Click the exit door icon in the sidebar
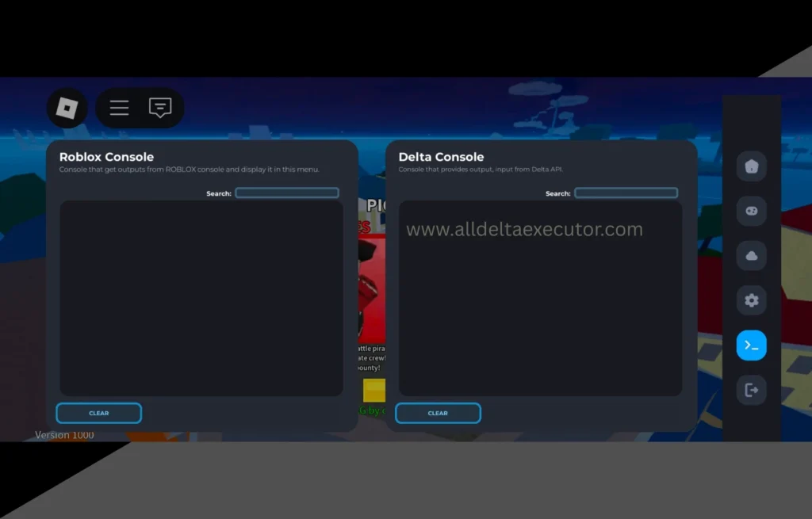Image resolution: width=812 pixels, height=519 pixels. [751, 390]
